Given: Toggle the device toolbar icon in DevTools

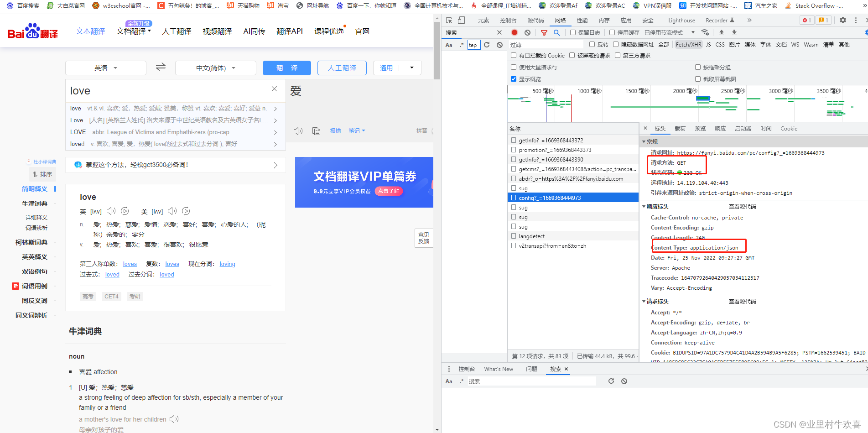Looking at the screenshot, I should [x=461, y=21].
